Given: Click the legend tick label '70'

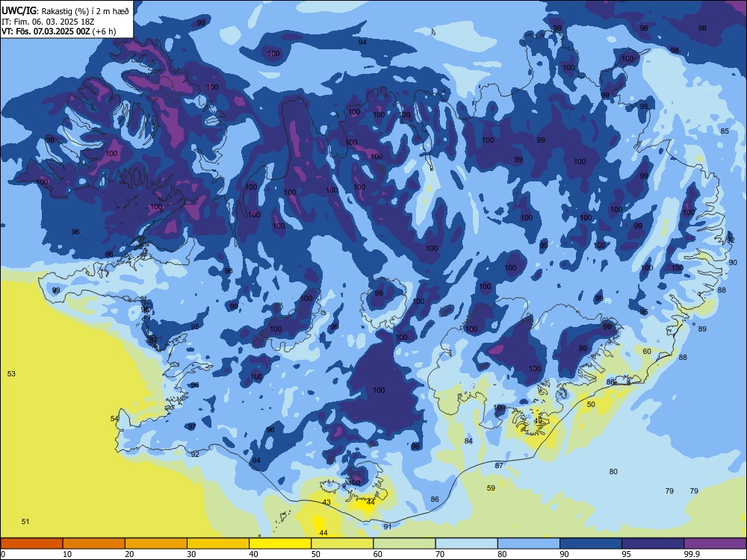Looking at the screenshot, I should tap(440, 554).
